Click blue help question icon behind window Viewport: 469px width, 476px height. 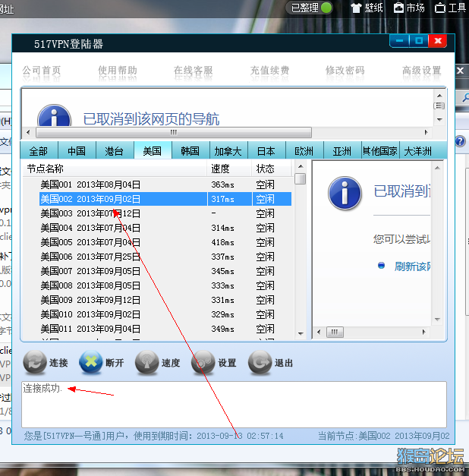click(460, 141)
